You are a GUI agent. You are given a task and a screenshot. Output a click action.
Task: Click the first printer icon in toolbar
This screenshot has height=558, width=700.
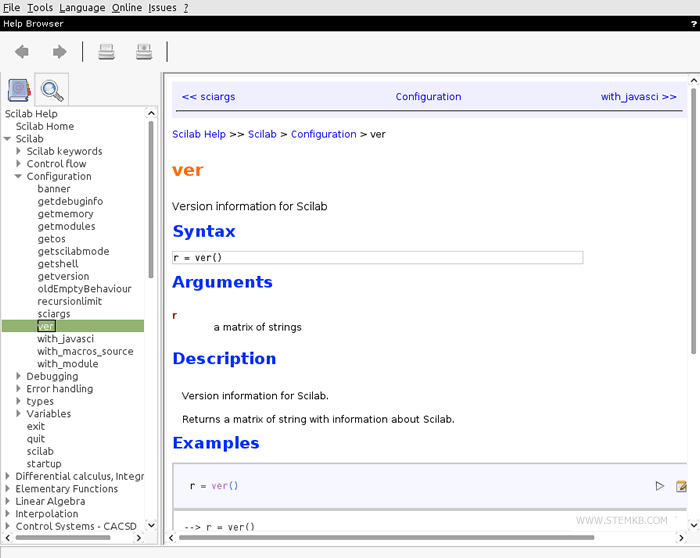pos(106,52)
